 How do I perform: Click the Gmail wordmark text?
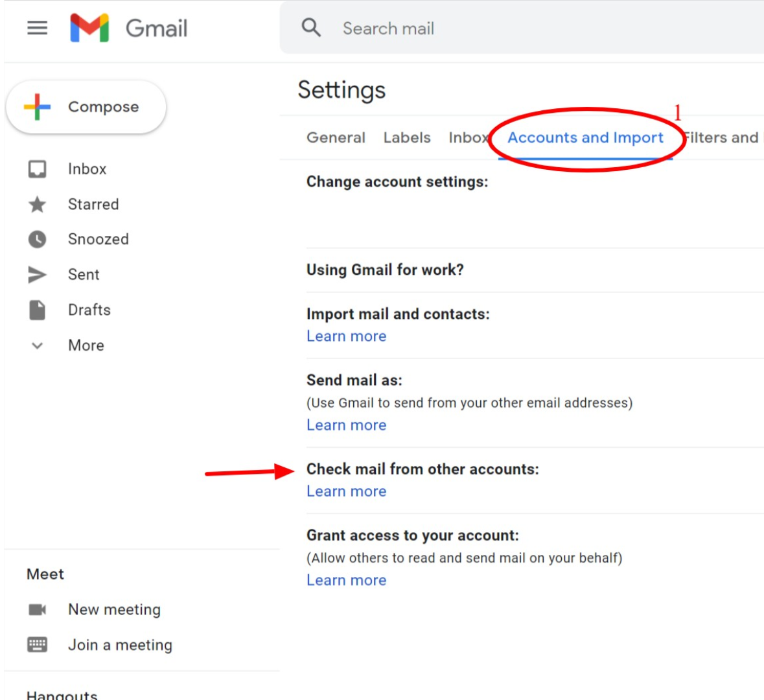(156, 29)
